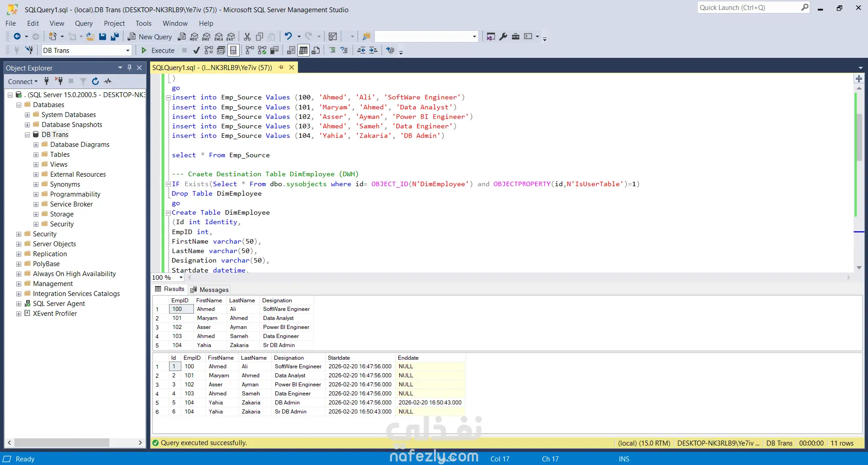Click the Disconnect icon in Object Explorer

59,81
